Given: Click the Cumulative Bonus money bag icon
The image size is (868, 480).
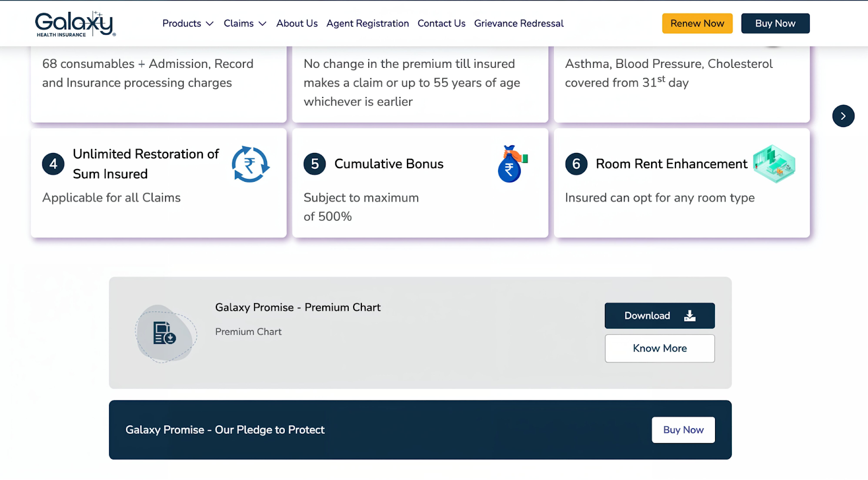Looking at the screenshot, I should [x=512, y=164].
